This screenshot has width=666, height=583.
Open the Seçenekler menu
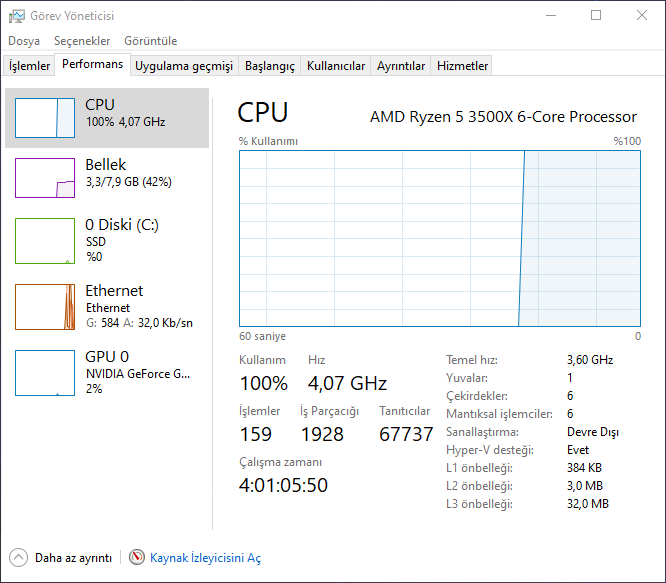(82, 41)
